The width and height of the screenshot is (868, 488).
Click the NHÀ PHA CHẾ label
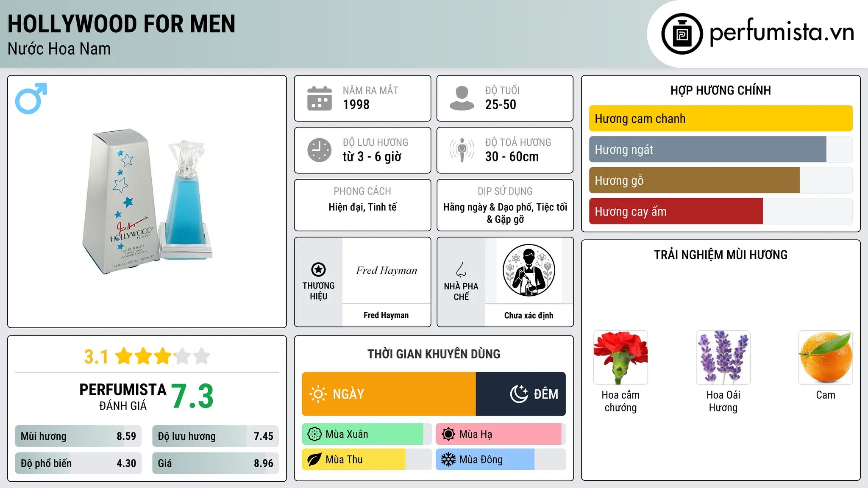click(x=461, y=291)
